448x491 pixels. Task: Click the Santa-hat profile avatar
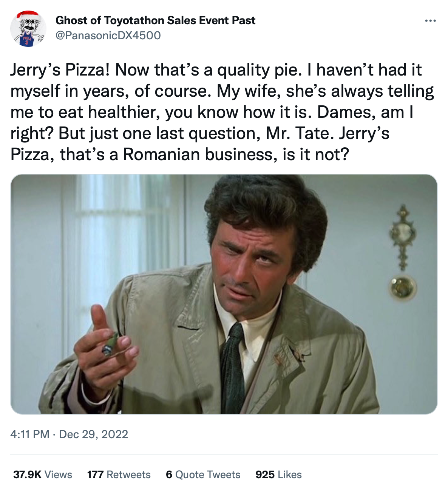27,29
